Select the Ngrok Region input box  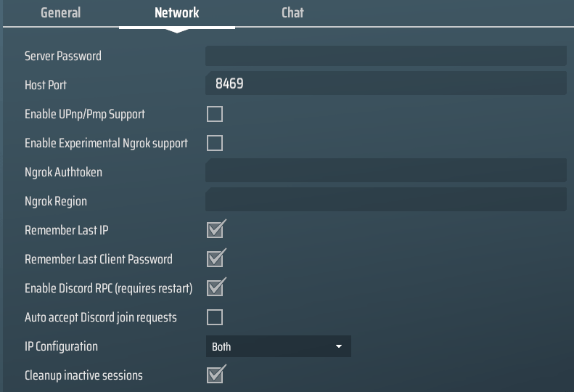(385, 200)
